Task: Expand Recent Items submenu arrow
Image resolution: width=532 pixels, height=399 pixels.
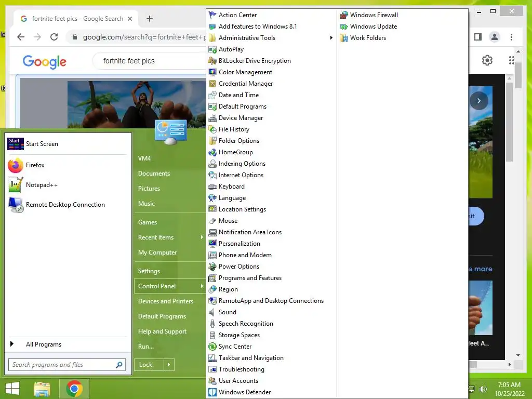Action: (x=202, y=237)
